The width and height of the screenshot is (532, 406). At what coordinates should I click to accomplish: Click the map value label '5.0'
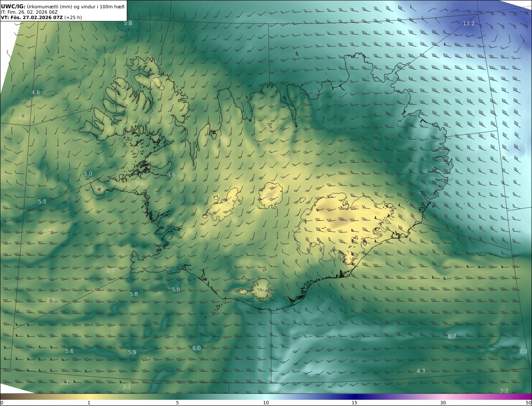(88, 174)
